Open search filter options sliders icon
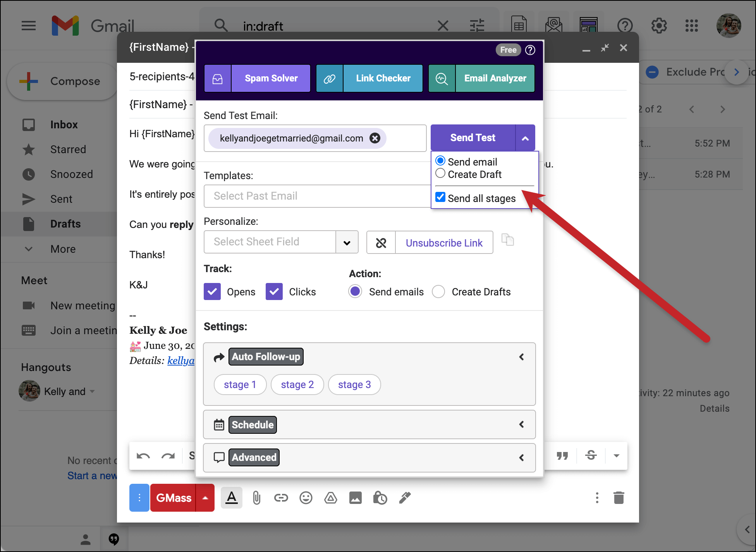The width and height of the screenshot is (756, 552). click(x=477, y=26)
